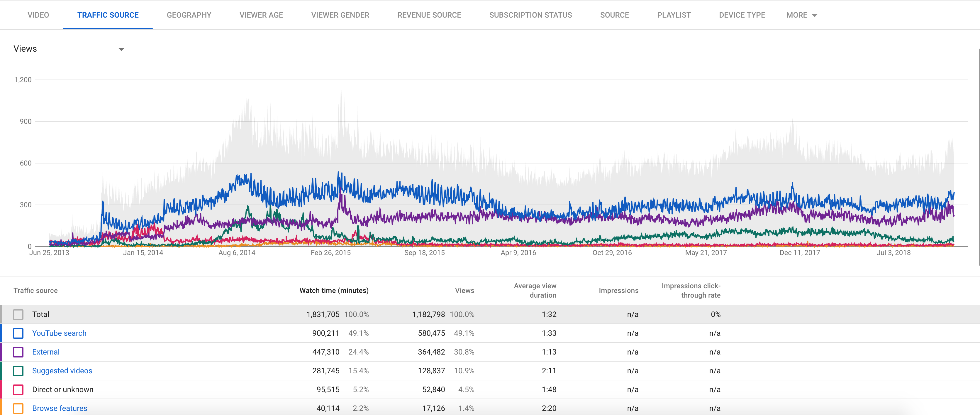Click average view duration 2:20

click(549, 408)
